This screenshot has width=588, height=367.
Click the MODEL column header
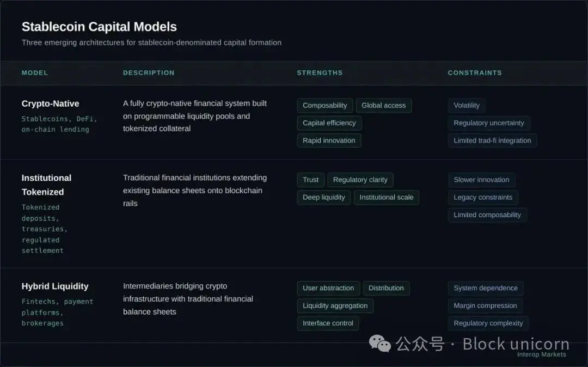35,72
